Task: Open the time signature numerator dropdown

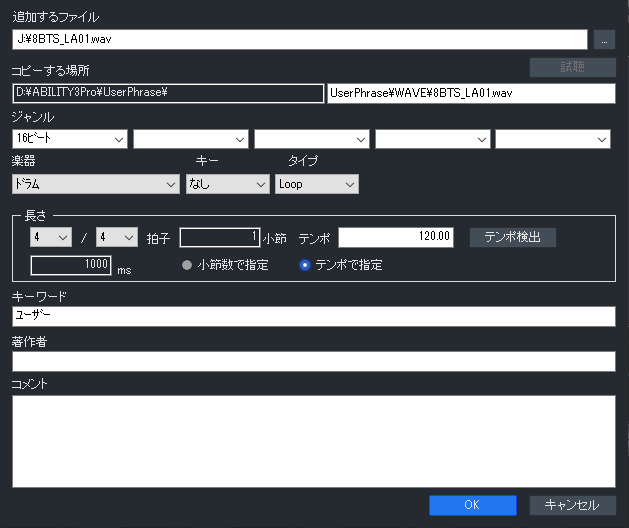Action: click(51, 237)
